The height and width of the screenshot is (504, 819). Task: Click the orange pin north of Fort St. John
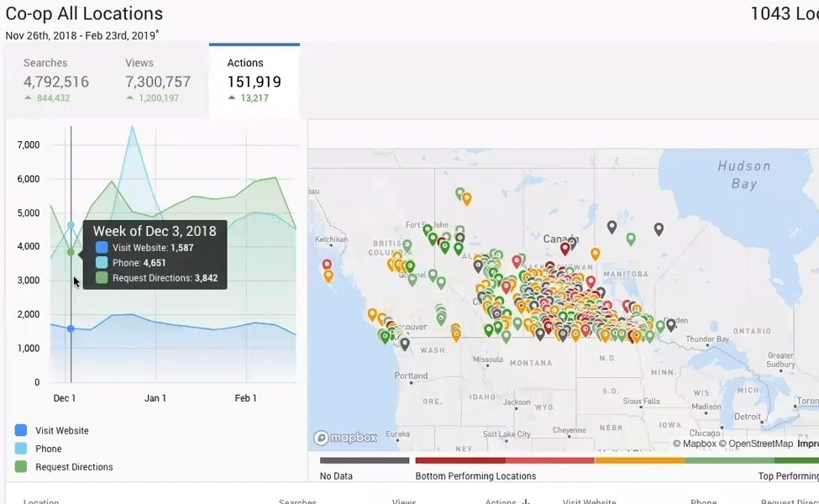pyautogui.click(x=467, y=198)
